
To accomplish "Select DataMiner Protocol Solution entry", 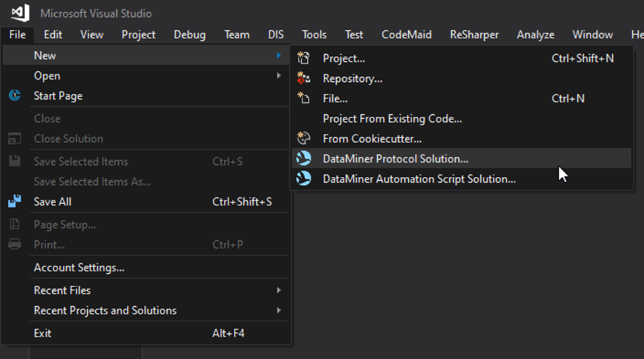I will pyautogui.click(x=461, y=158).
